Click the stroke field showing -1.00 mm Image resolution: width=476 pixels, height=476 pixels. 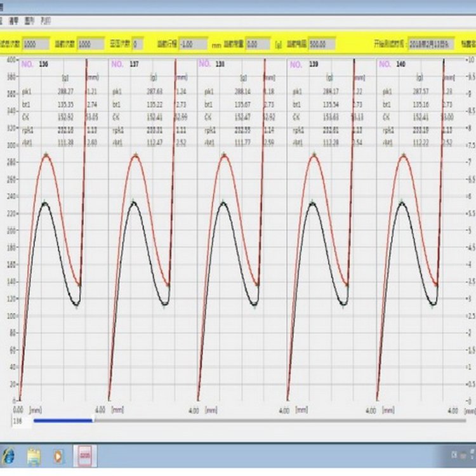[193, 44]
